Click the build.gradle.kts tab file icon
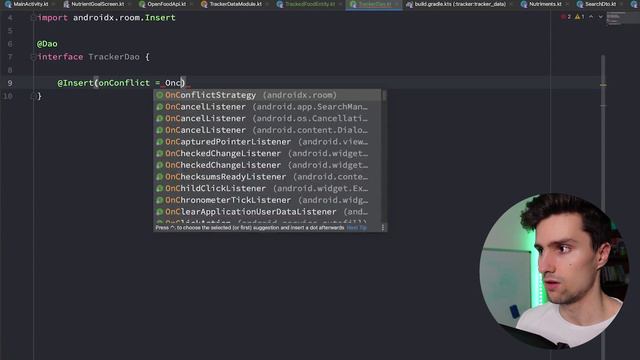This screenshot has width=640, height=360. [x=409, y=4]
